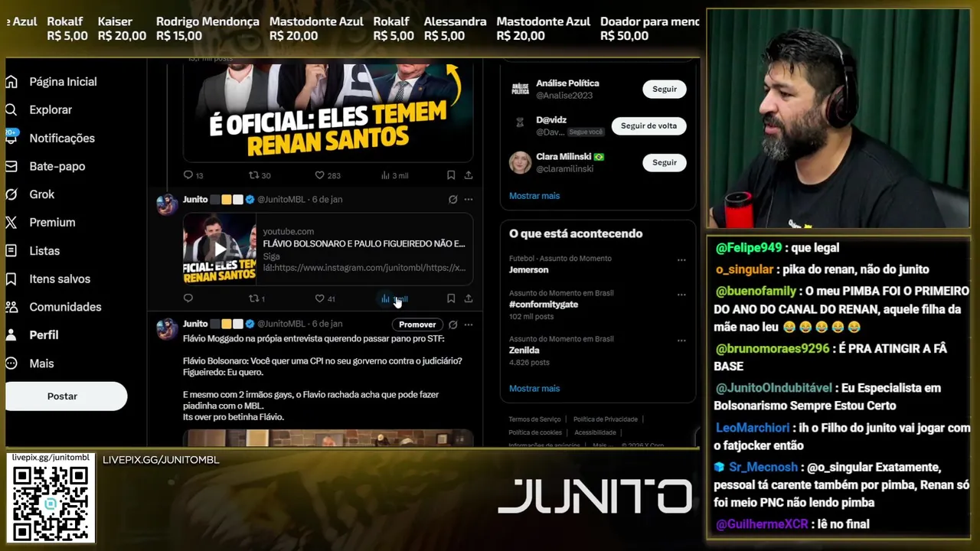Viewport: 980px width, 551px height.
Task: Reply to the youtube.com link post
Action: pos(188,298)
